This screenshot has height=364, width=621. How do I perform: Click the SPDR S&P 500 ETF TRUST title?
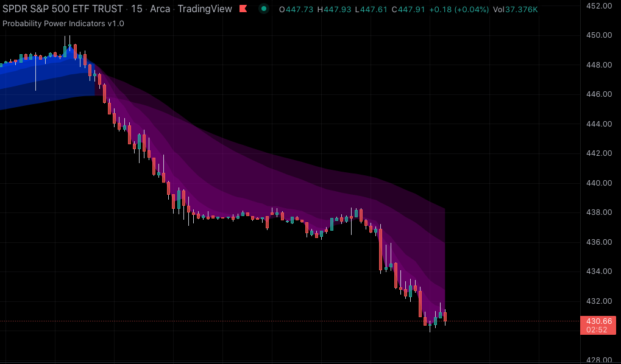point(62,9)
